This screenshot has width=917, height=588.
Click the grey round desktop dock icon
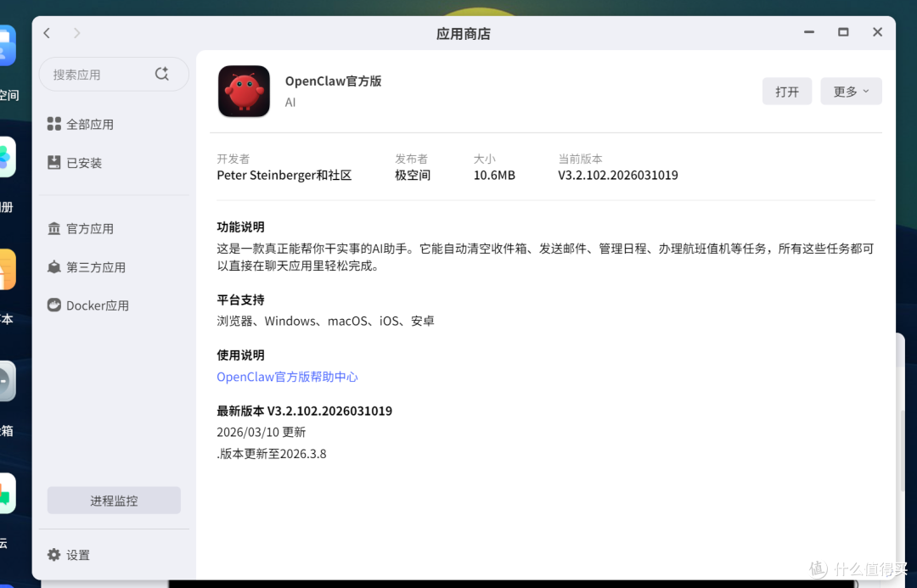coord(7,381)
